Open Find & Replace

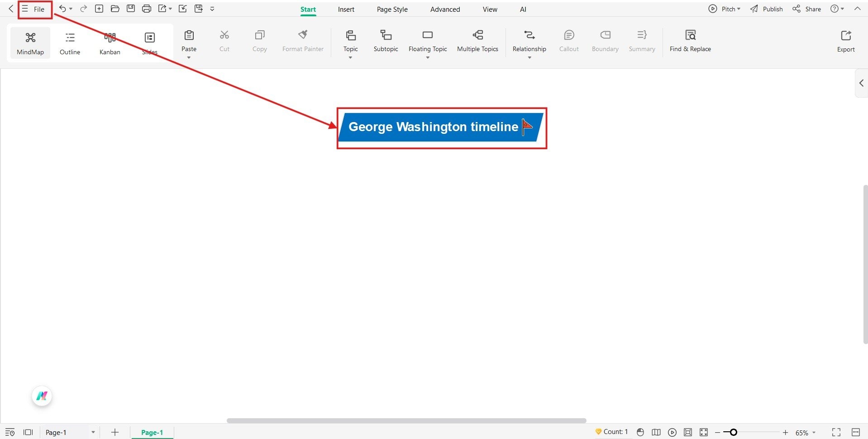pyautogui.click(x=690, y=42)
